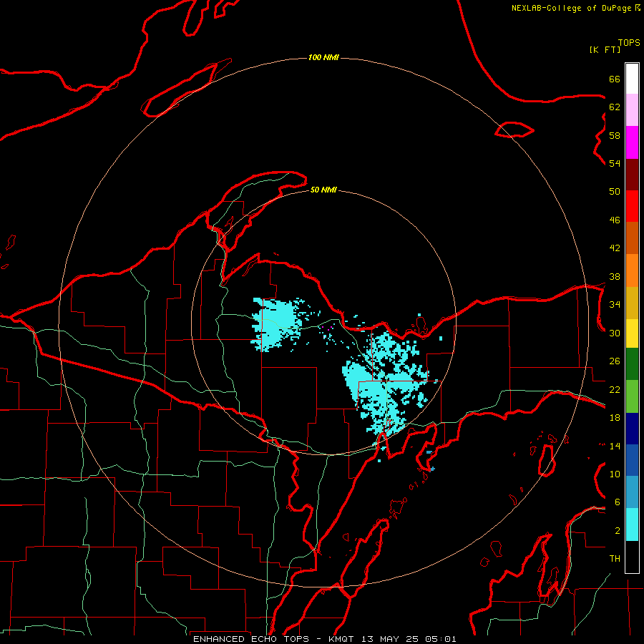The image size is (644, 644).
Task: Click the 38 legend value
Action: point(615,277)
